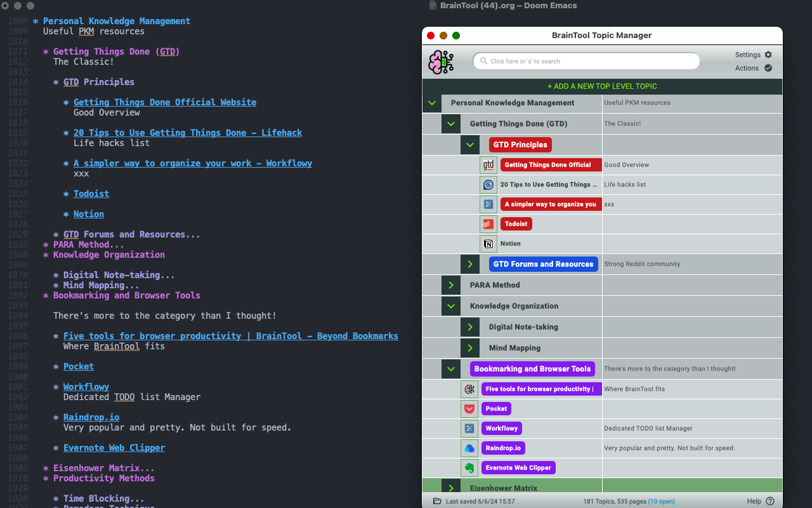Click 'Strong Reddit community' note text

click(x=642, y=264)
